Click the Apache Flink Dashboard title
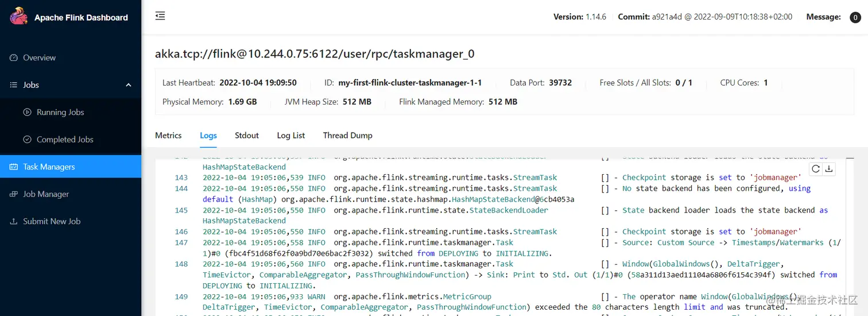This screenshot has width=868, height=316. 81,17
